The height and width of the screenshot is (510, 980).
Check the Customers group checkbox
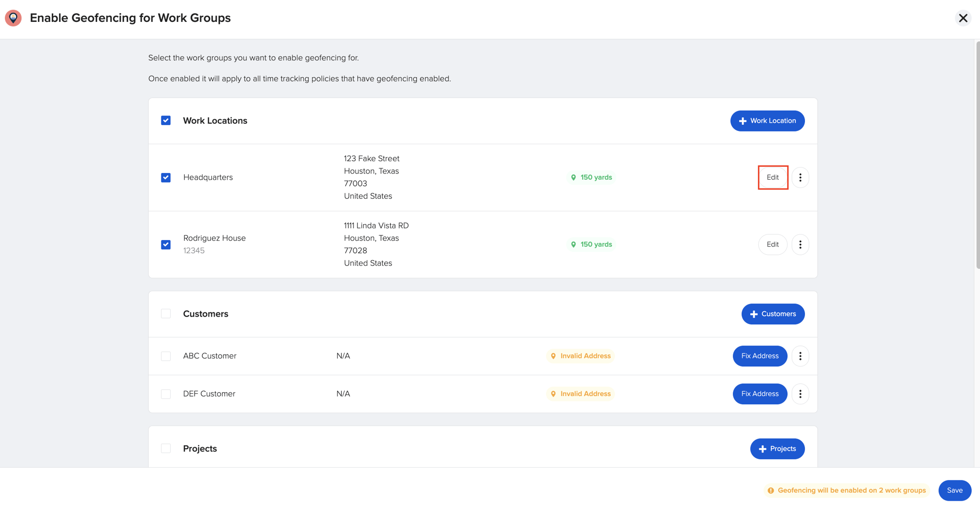[166, 314]
